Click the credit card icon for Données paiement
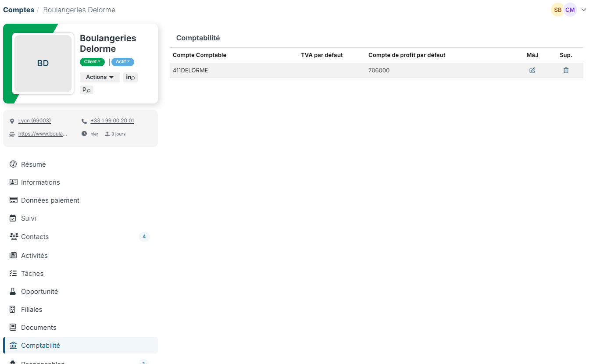This screenshot has height=364, width=593. [13, 200]
